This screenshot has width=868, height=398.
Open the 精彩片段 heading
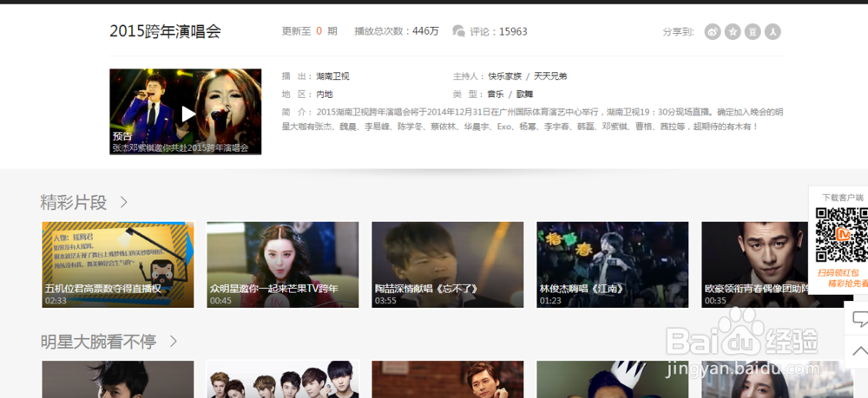coord(74,202)
